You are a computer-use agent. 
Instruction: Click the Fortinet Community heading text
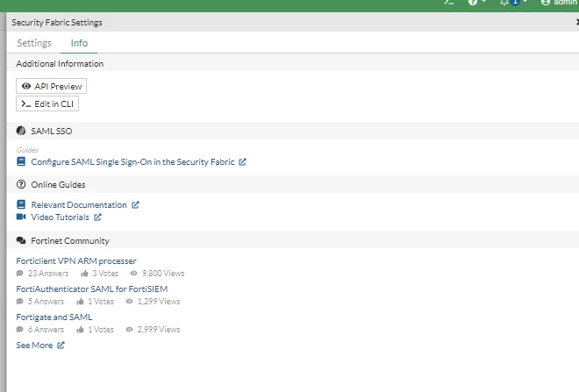[70, 241]
